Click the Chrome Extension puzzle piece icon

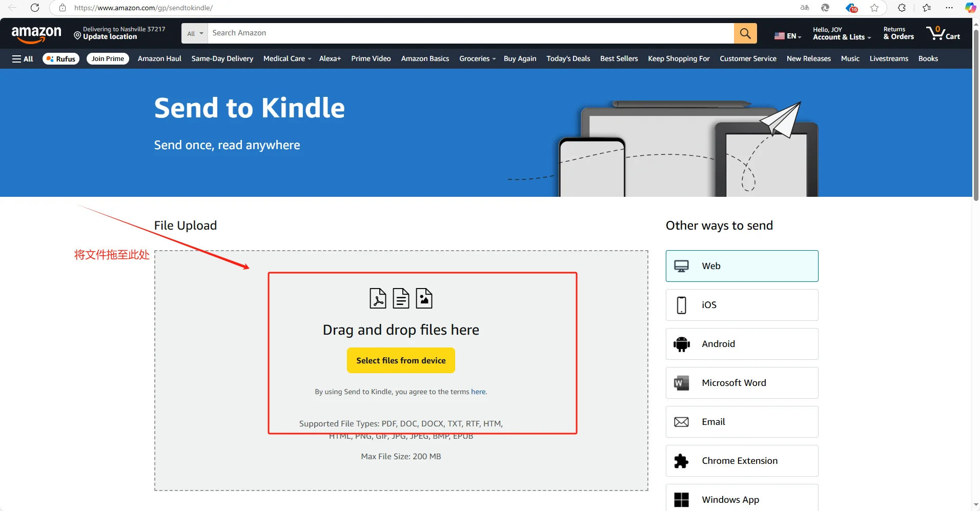681,461
